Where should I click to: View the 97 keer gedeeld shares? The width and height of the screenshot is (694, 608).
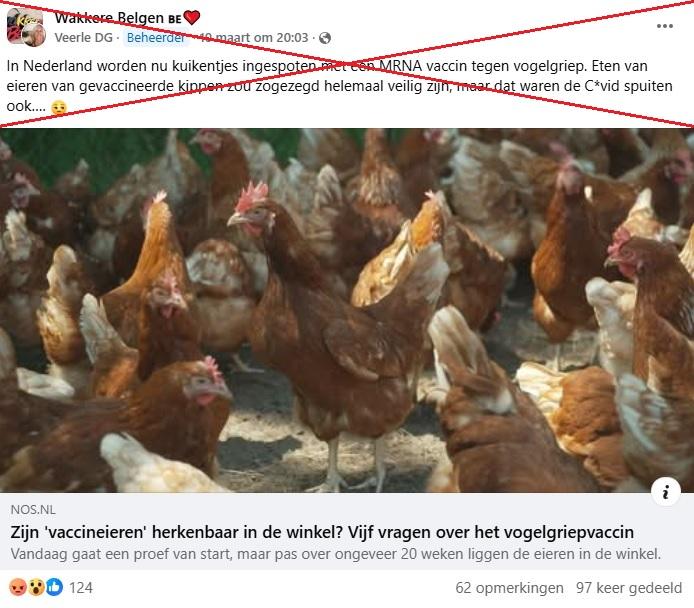(628, 588)
